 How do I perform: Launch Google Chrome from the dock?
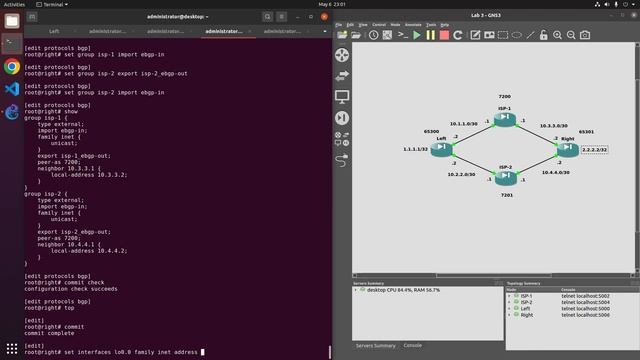(x=12, y=67)
